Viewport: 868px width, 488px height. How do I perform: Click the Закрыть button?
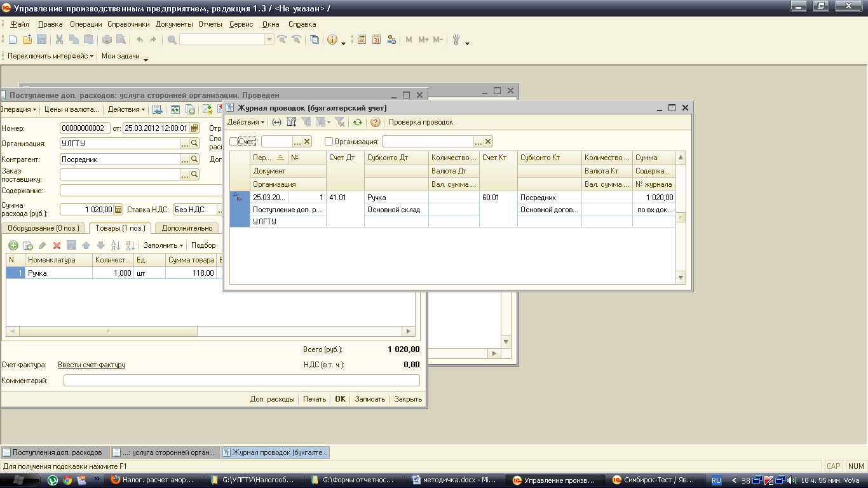click(408, 399)
